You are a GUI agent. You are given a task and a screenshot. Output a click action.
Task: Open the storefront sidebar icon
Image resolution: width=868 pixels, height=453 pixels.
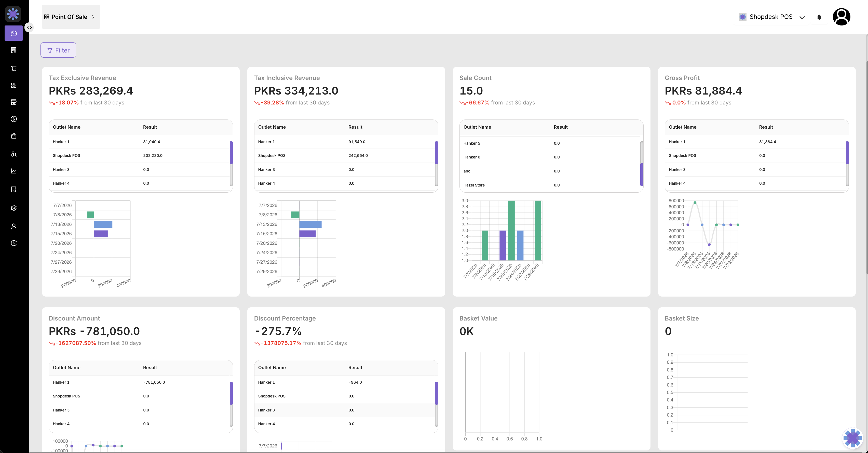tap(14, 102)
